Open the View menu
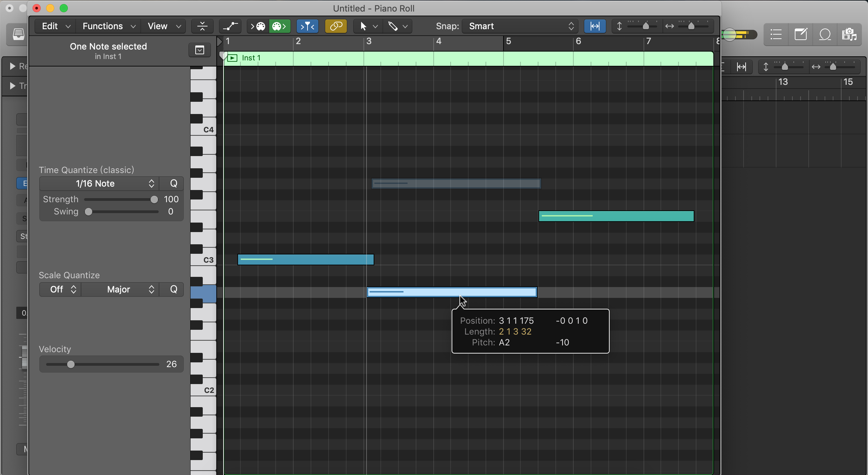Screen dimensions: 868x475 pyautogui.click(x=163, y=26)
